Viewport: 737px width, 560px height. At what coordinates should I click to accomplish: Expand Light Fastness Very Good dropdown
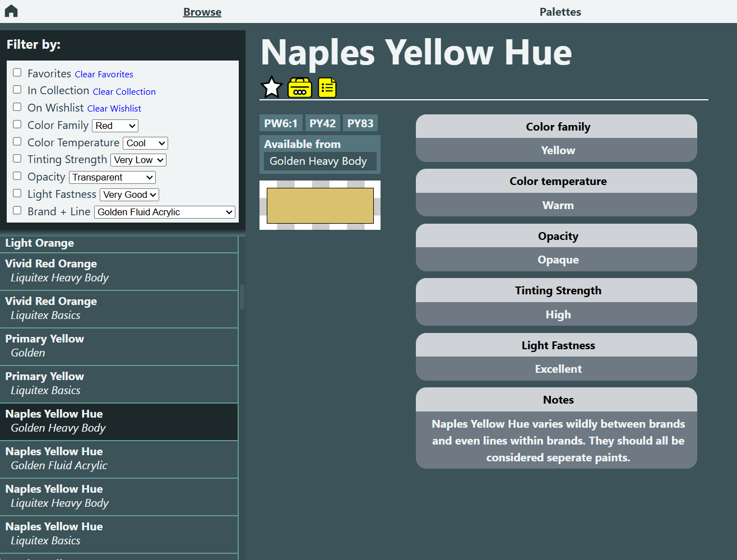click(x=129, y=195)
